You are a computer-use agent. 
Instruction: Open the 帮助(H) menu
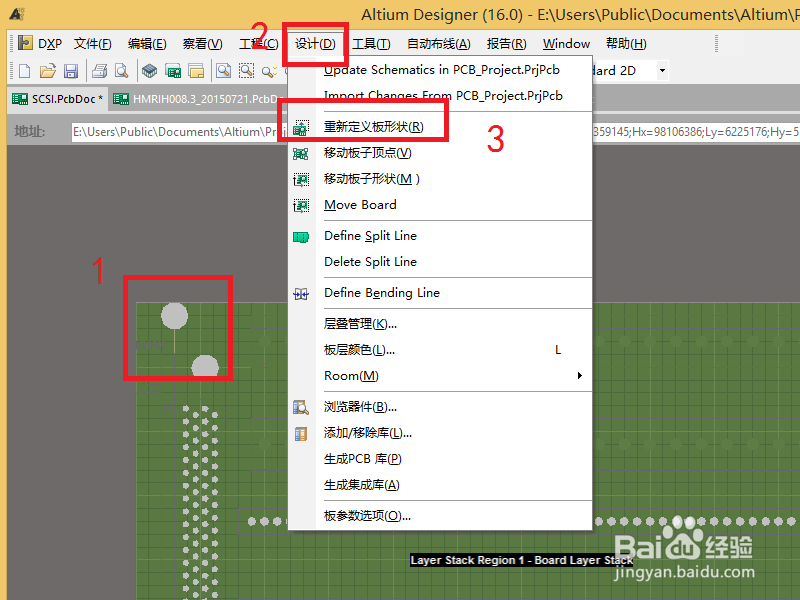(x=626, y=44)
